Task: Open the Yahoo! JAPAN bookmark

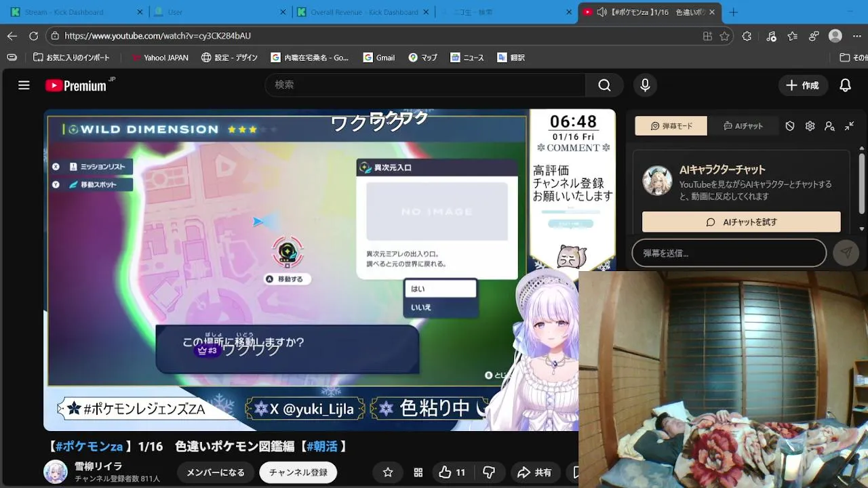Action: pyautogui.click(x=159, y=58)
